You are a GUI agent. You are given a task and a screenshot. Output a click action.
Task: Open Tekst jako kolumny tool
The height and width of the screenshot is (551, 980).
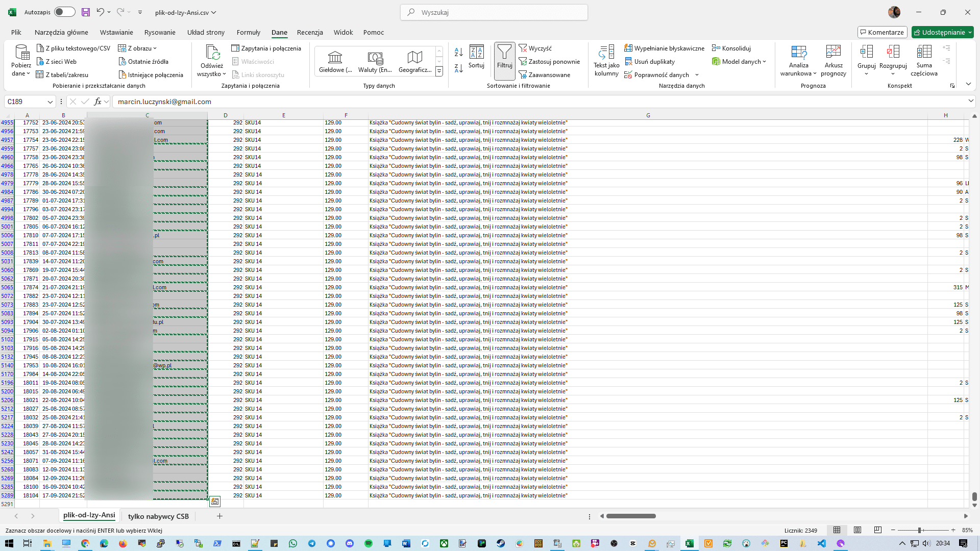tap(606, 53)
